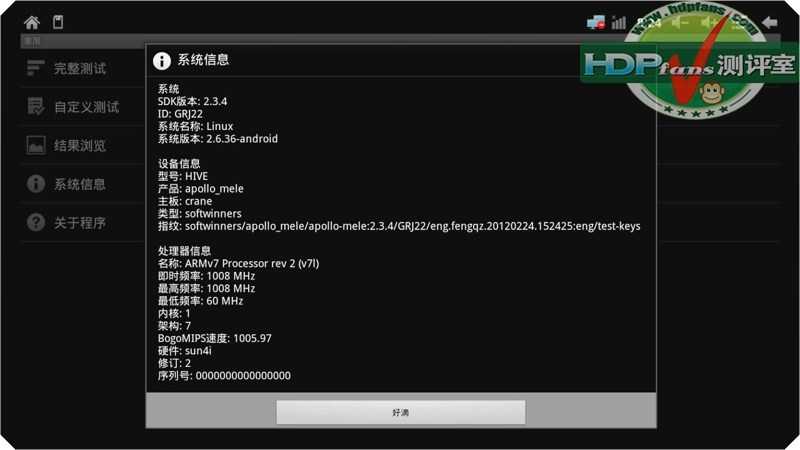Check the disconnected network computers icon
The width and height of the screenshot is (800, 450).
pyautogui.click(x=596, y=22)
